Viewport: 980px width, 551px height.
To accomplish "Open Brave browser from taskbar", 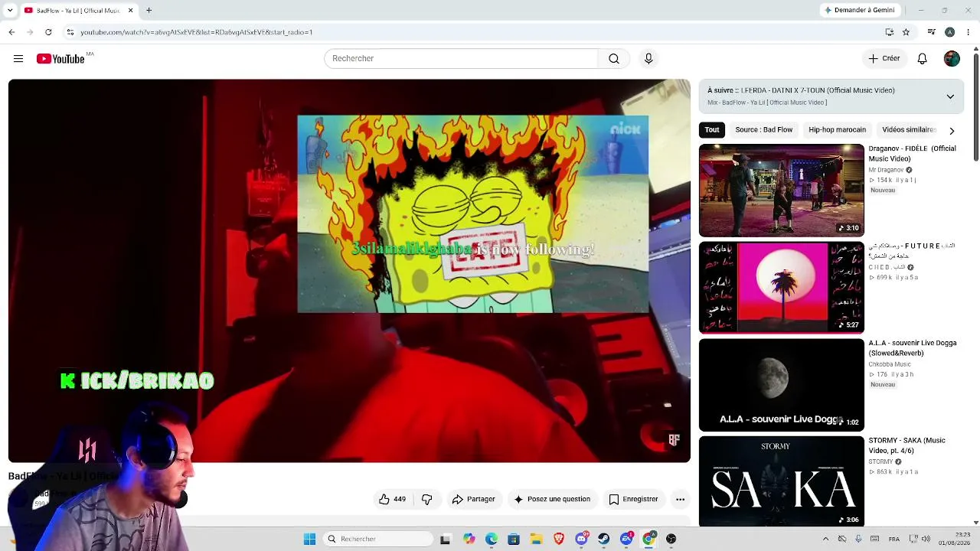I will [559, 539].
